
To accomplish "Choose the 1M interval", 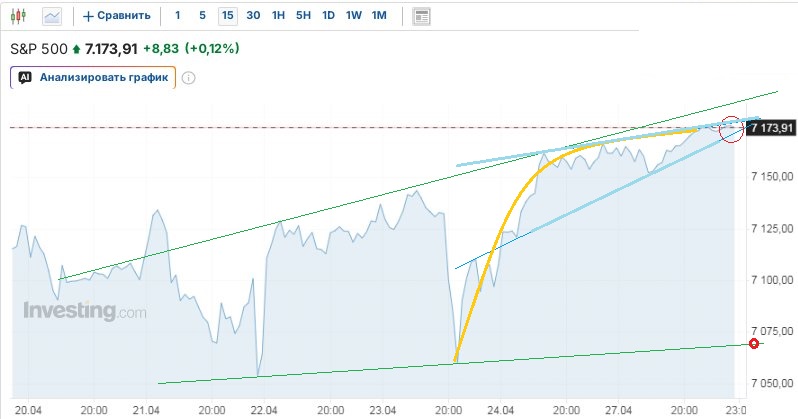I will [378, 16].
